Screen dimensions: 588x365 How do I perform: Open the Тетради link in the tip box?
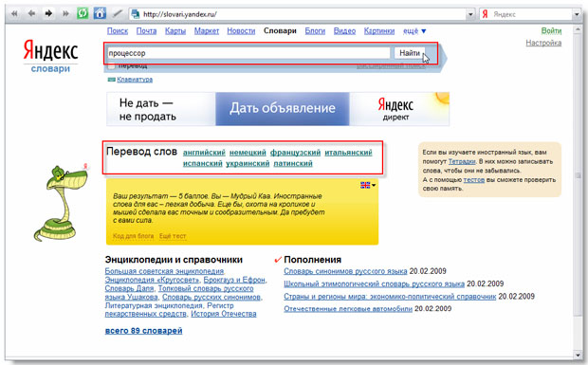point(462,161)
